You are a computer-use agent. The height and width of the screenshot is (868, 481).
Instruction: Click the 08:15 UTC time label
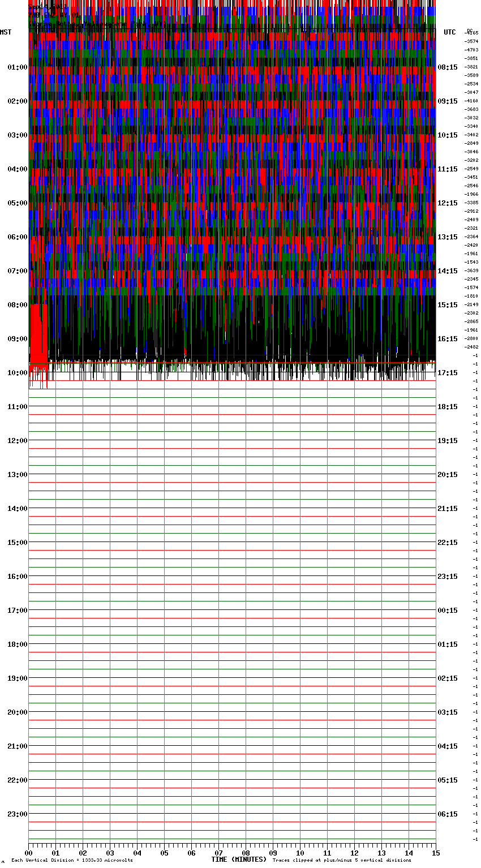click(x=448, y=67)
